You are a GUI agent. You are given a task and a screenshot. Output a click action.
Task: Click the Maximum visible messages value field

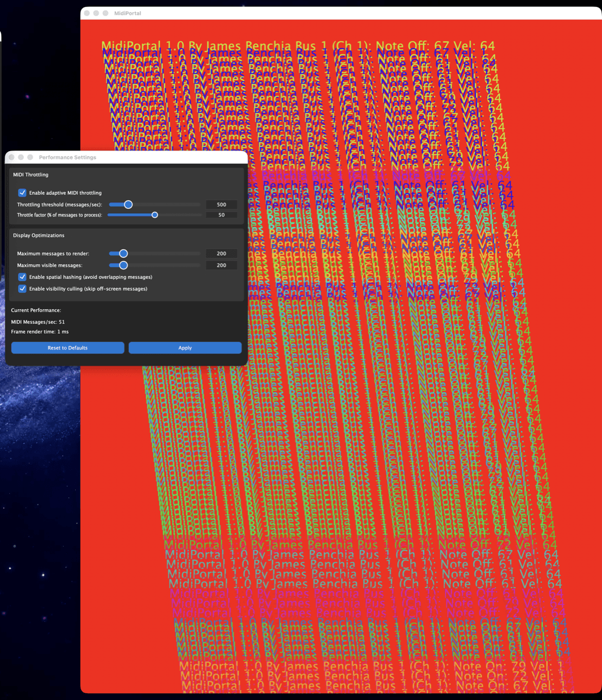(x=222, y=265)
